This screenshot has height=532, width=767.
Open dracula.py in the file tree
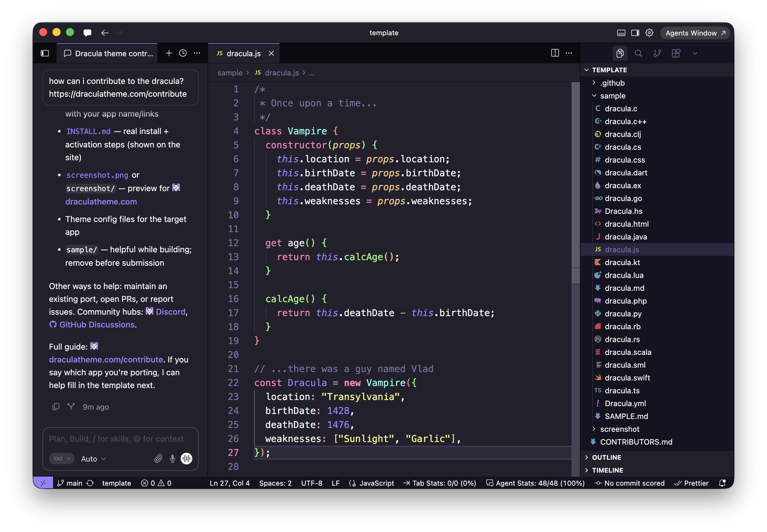[x=657, y=314]
